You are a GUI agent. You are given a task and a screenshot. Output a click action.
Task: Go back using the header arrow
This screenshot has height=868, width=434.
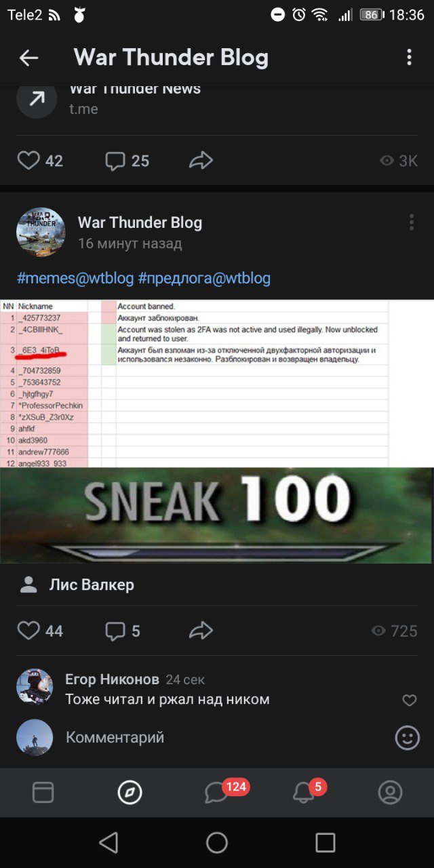point(28,58)
